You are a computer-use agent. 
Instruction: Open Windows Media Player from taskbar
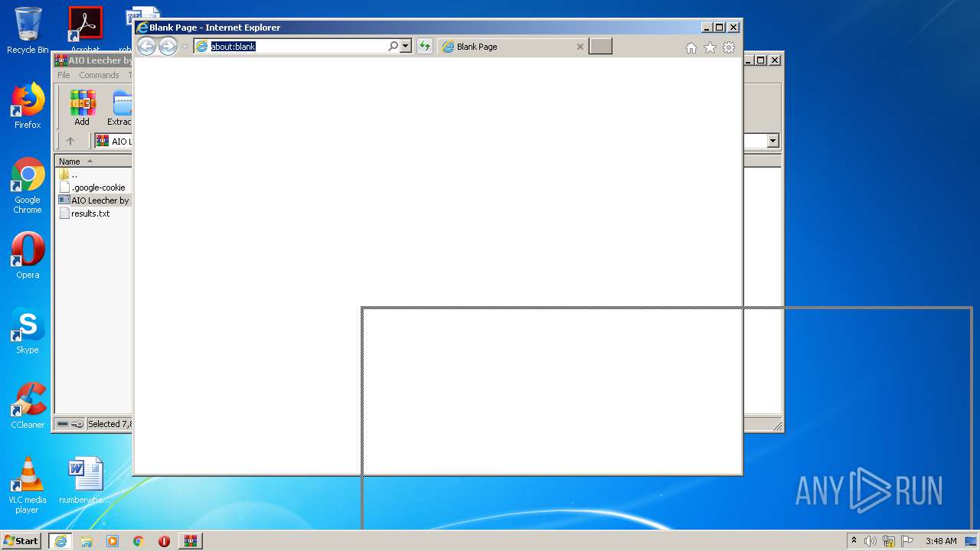(113, 541)
